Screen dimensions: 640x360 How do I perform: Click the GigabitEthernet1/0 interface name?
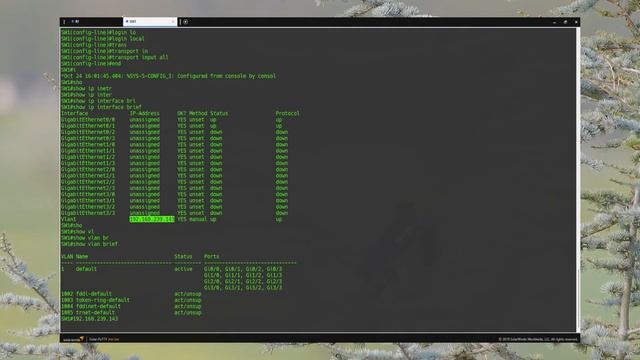88,144
